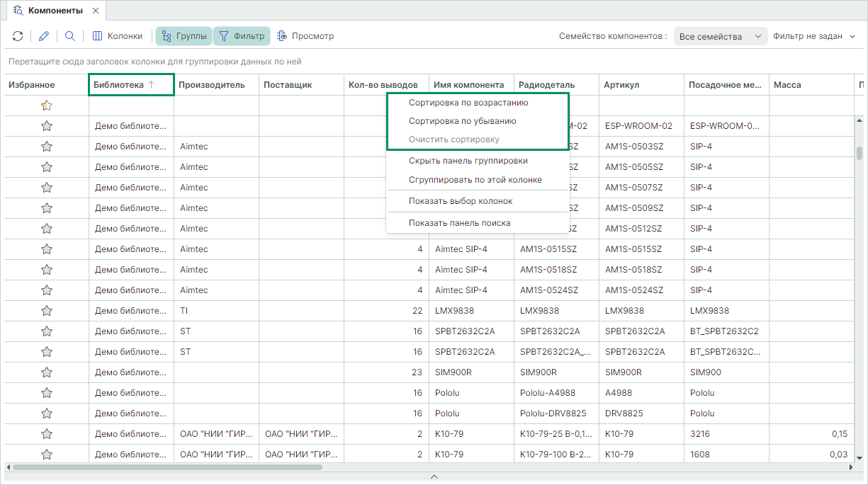Click the pencil edit icon
868x485 pixels.
coord(44,36)
